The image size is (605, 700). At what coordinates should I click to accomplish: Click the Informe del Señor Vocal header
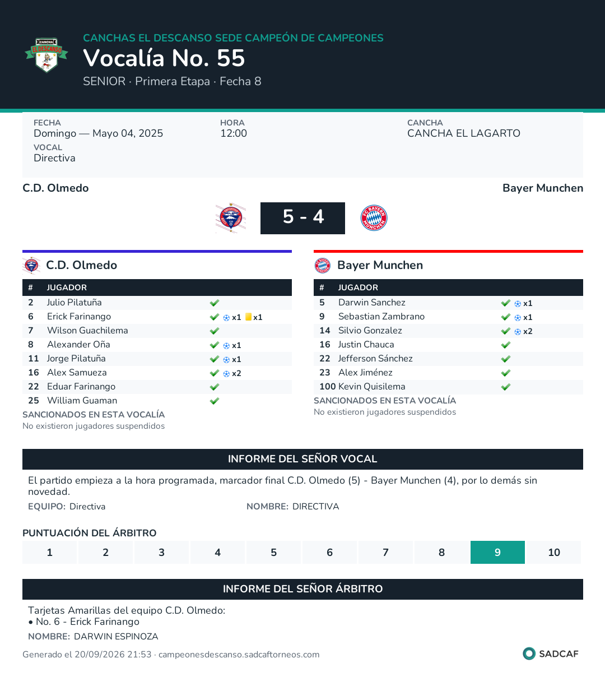point(302,459)
